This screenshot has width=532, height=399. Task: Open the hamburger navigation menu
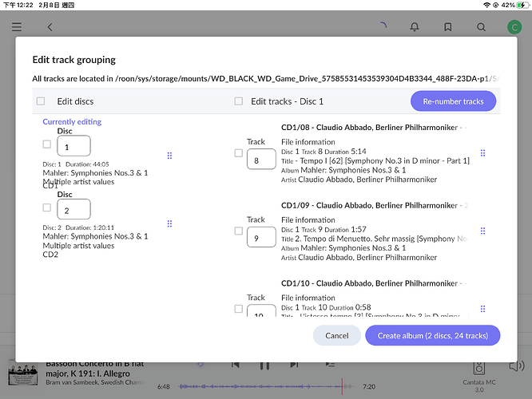(x=17, y=27)
